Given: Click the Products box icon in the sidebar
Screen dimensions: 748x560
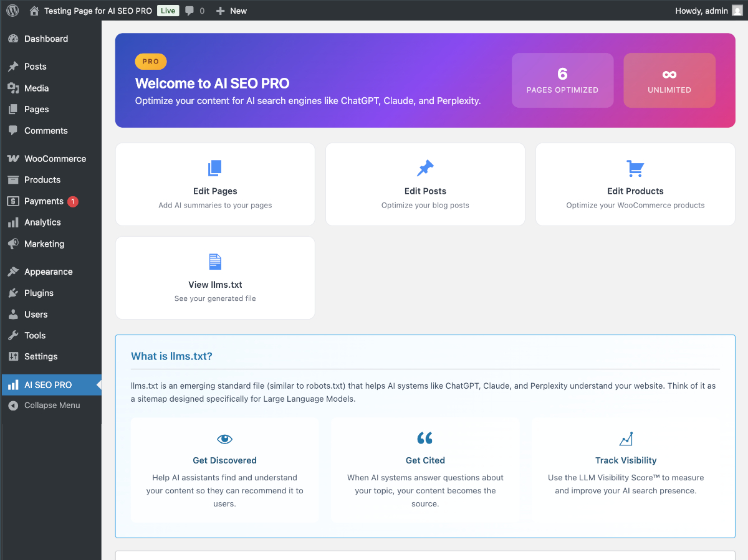Looking at the screenshot, I should [x=13, y=180].
